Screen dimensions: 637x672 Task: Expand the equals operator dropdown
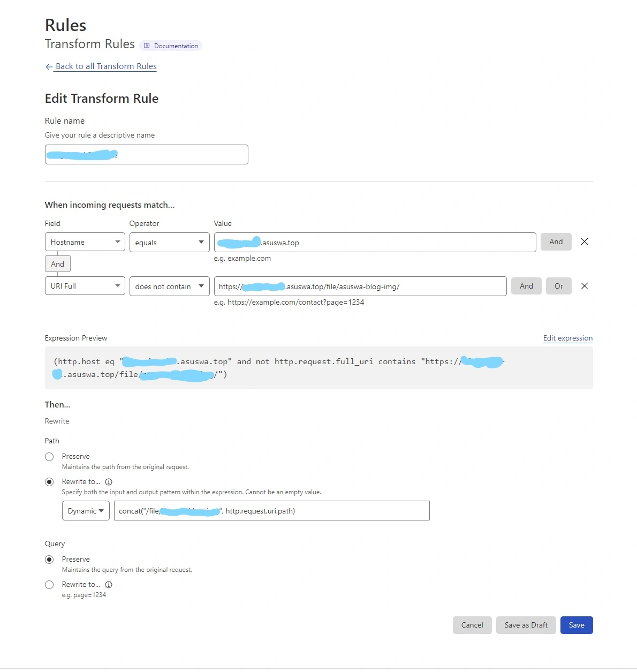click(x=169, y=242)
